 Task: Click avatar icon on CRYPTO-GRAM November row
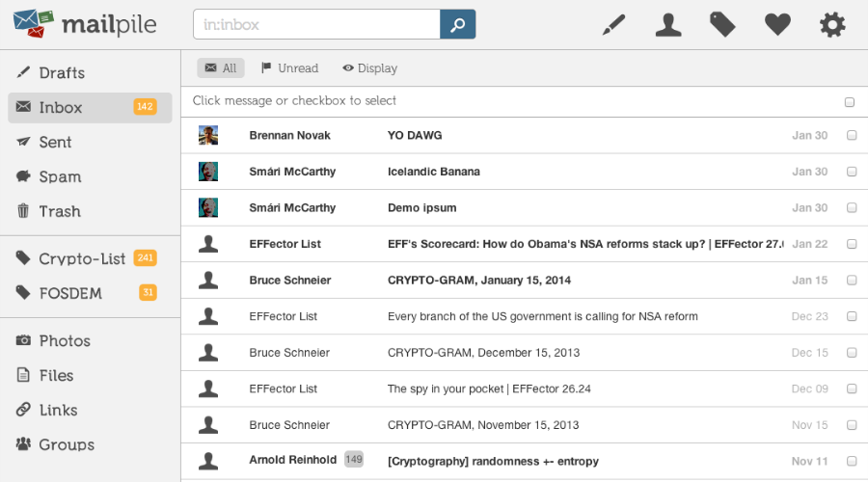tap(208, 425)
